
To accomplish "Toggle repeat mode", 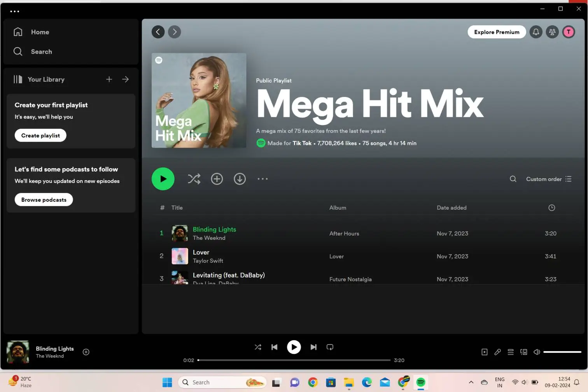I will click(330, 347).
